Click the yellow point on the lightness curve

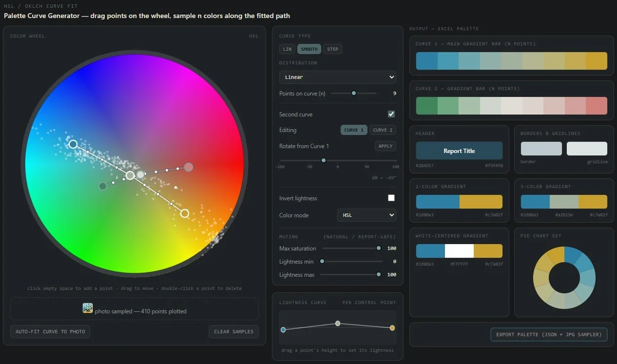tap(392, 328)
